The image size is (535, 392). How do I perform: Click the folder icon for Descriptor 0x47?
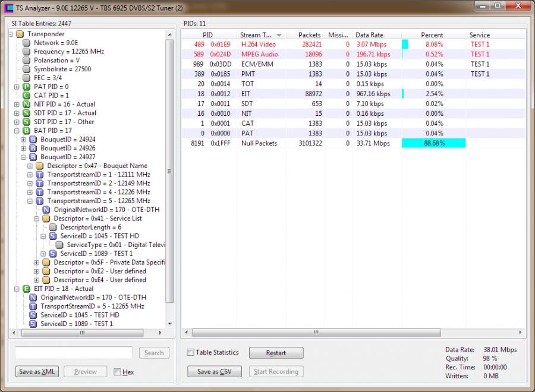click(x=40, y=166)
